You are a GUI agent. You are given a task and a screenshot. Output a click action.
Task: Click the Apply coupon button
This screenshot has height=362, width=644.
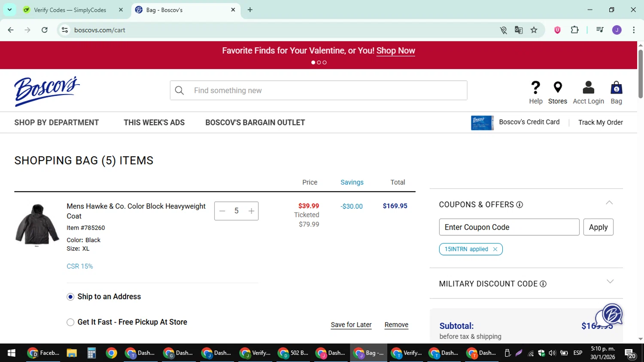pyautogui.click(x=598, y=227)
